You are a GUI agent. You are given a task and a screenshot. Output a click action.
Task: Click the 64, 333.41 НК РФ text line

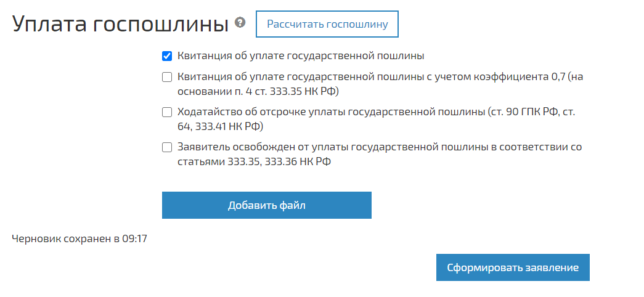point(220,127)
